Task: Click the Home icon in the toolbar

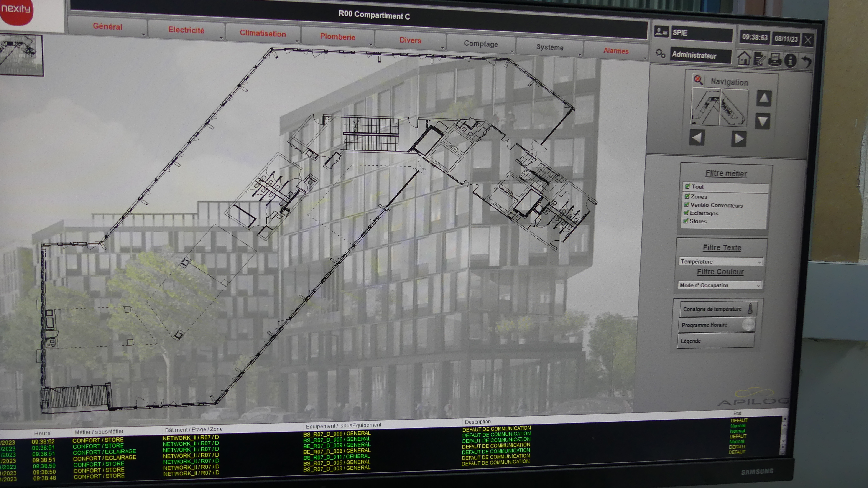Action: 744,58
